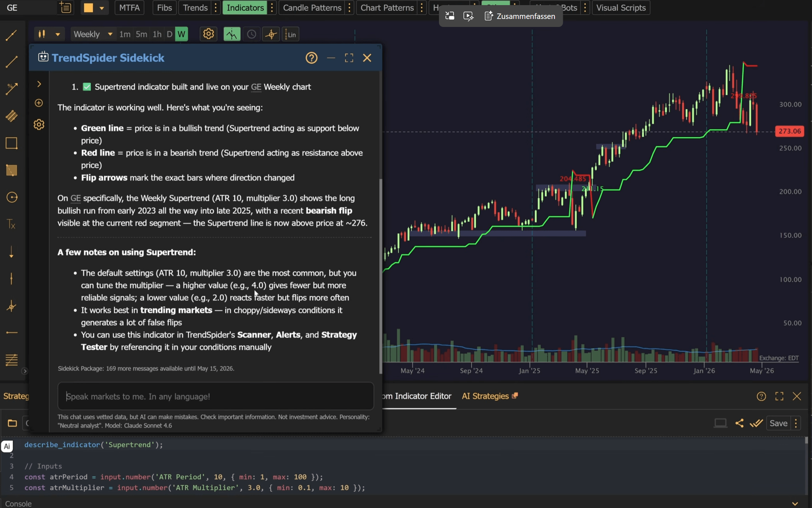Open the Weekly timeframe dropdown

click(93, 34)
